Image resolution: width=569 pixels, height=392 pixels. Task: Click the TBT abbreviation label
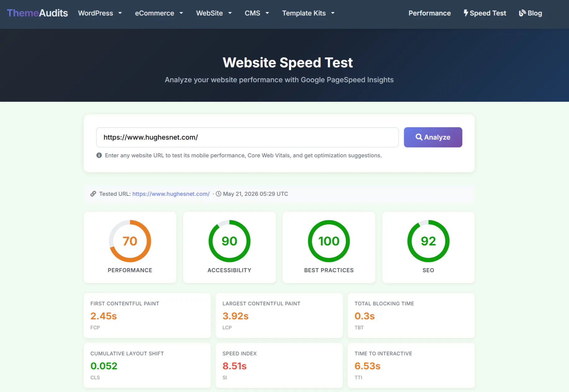[x=359, y=327]
